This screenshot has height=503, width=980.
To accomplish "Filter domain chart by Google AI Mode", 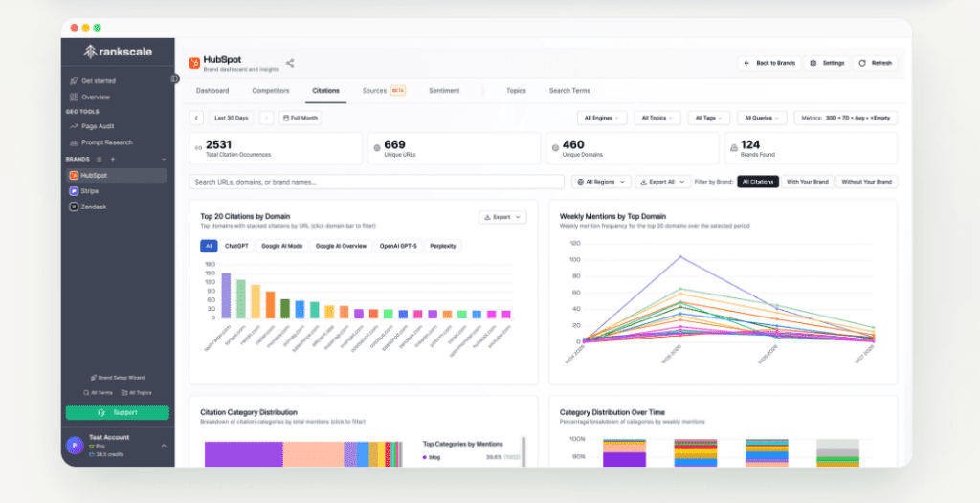I will (282, 246).
